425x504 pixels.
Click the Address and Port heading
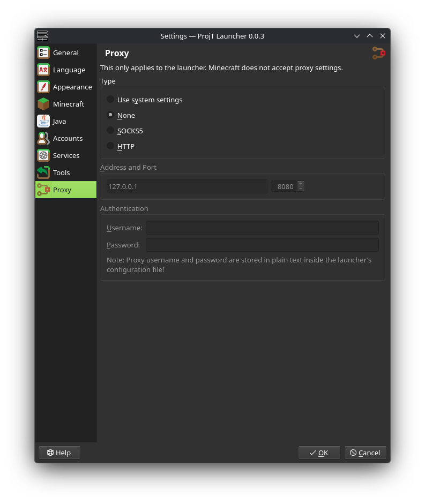tap(129, 167)
